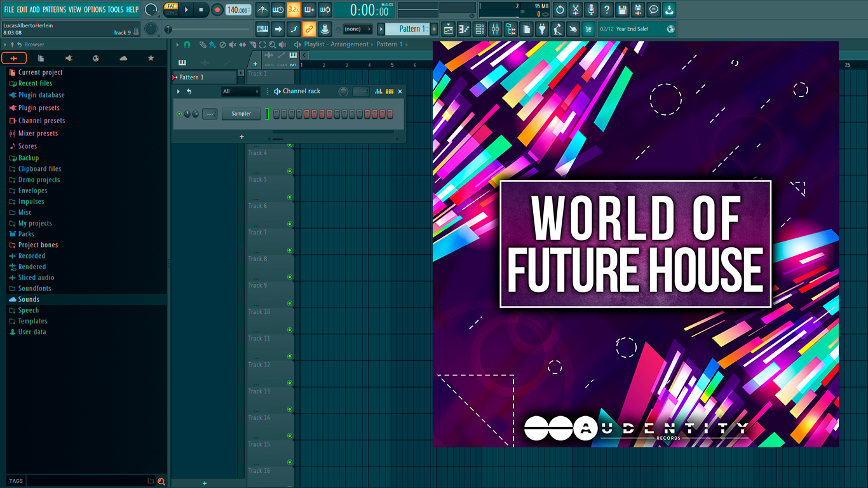Open the Mixer view icon
Image resolution: width=868 pixels, height=488 pixels.
(x=495, y=29)
